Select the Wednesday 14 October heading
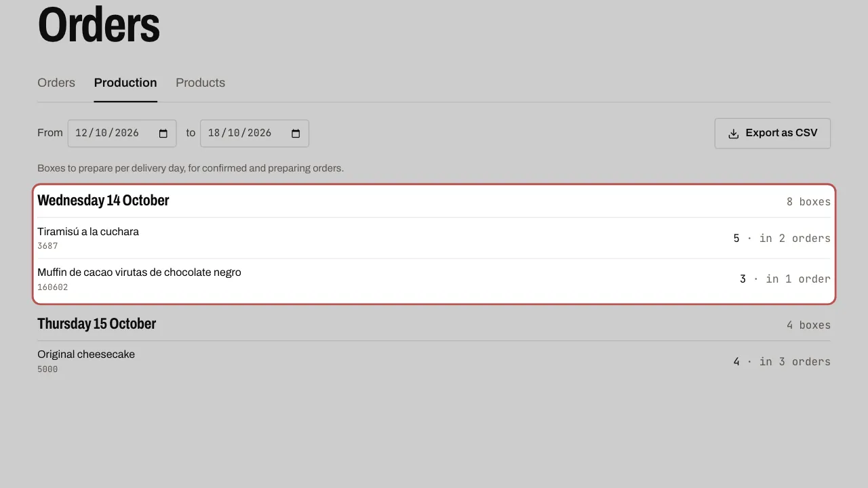The image size is (868, 488). [103, 200]
